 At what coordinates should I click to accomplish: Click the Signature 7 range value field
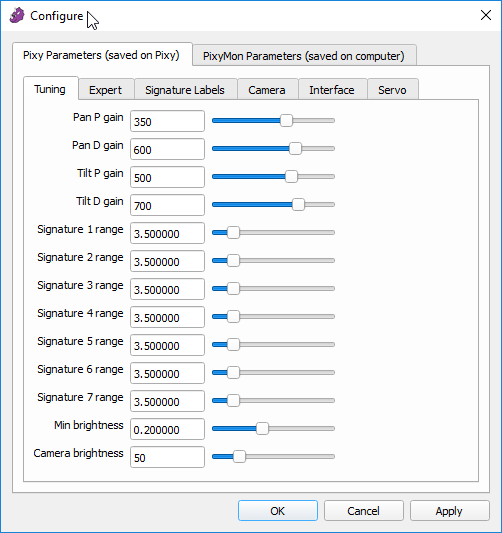point(167,401)
